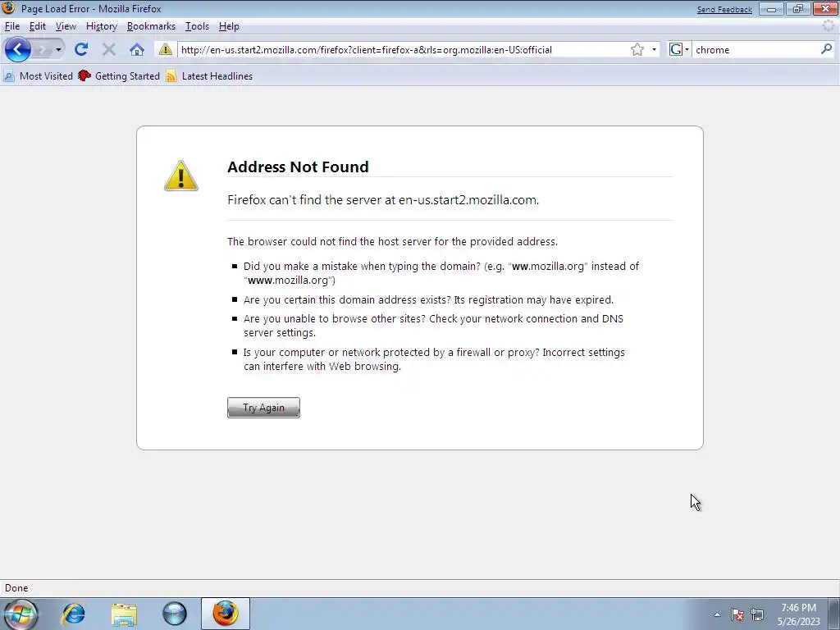Minimize the Firefox window
This screenshot has width=840, height=630.
click(771, 9)
